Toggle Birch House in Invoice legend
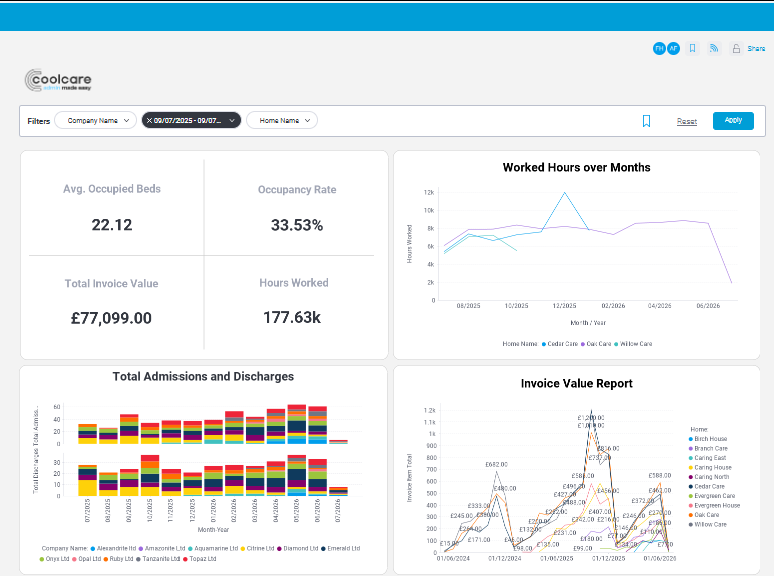This screenshot has width=774, height=576. [708, 439]
